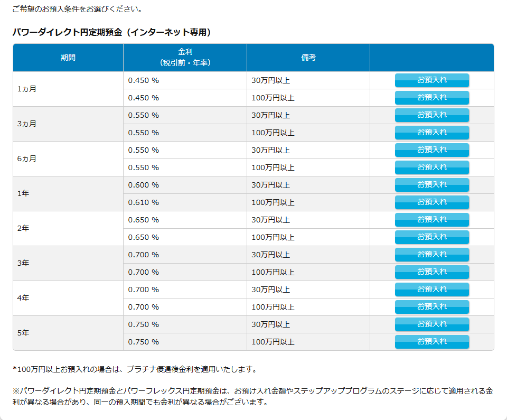Click お預入れ for 5年 30万円以上
This screenshot has height=420, width=507.
coord(431,324)
